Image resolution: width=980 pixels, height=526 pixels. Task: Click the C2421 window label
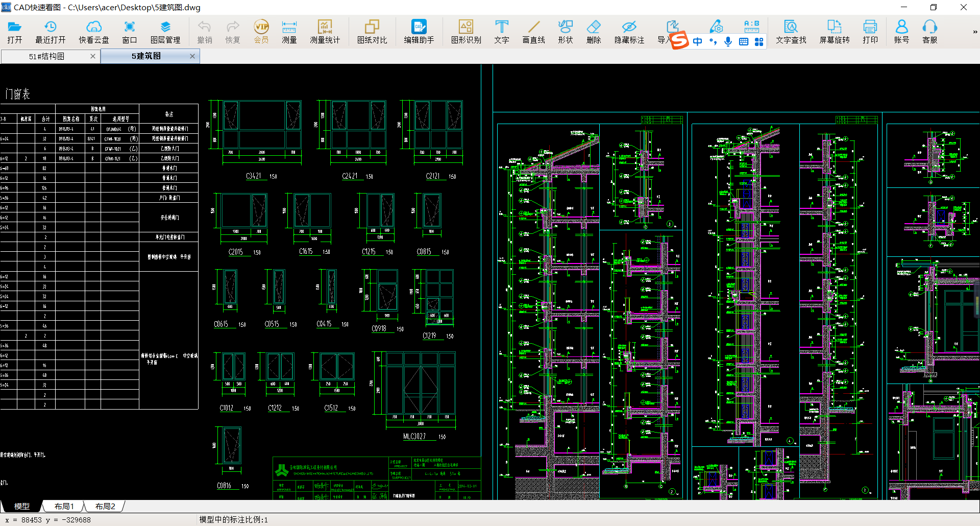[x=350, y=176]
